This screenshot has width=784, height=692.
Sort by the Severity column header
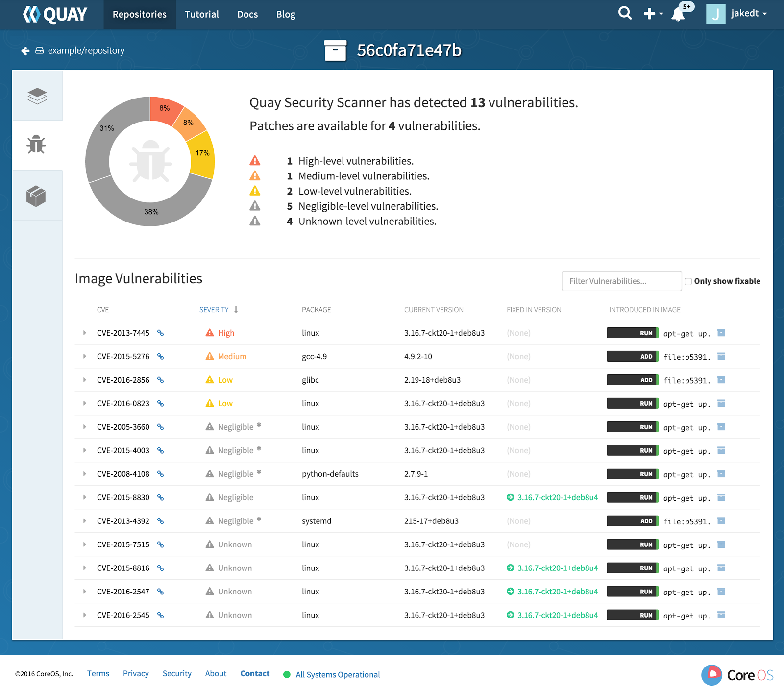tap(214, 309)
